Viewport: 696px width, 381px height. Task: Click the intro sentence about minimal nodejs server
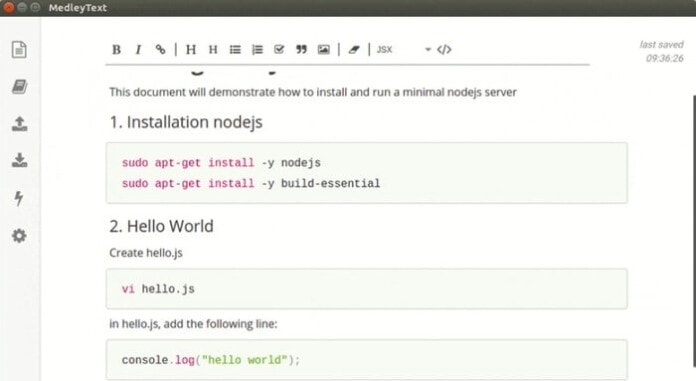click(x=313, y=92)
